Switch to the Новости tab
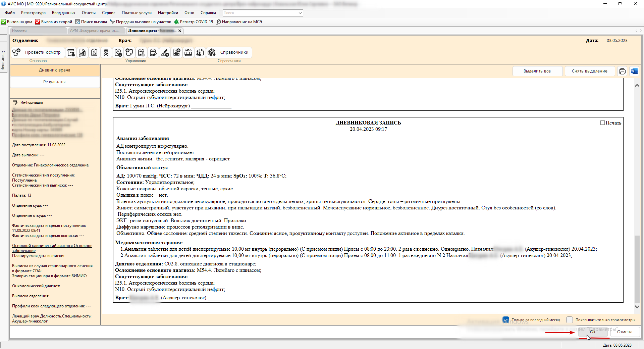 pos(38,31)
